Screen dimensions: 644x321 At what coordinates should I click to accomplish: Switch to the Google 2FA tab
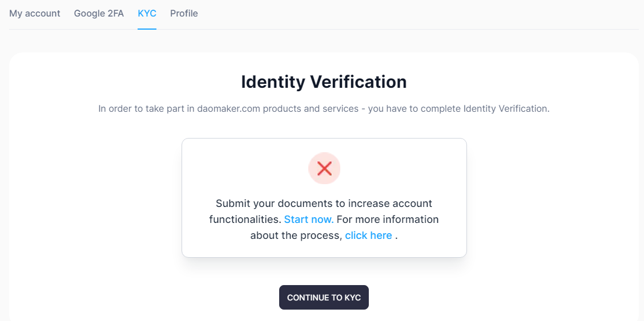point(99,13)
